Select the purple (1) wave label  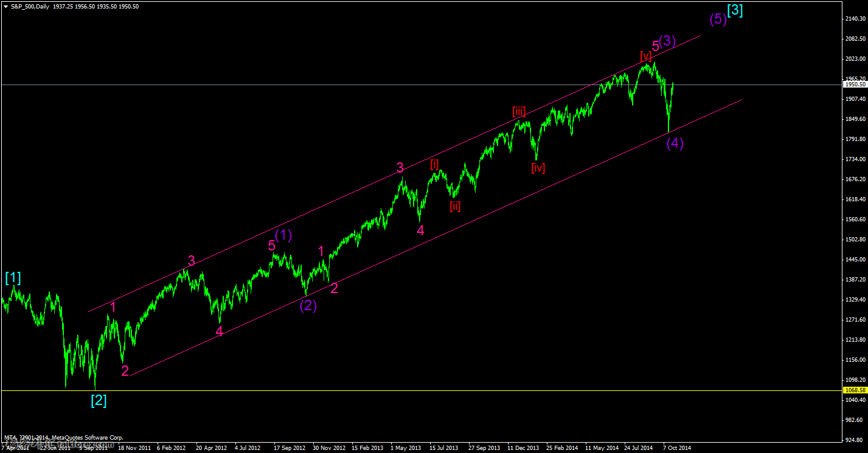coord(283,235)
